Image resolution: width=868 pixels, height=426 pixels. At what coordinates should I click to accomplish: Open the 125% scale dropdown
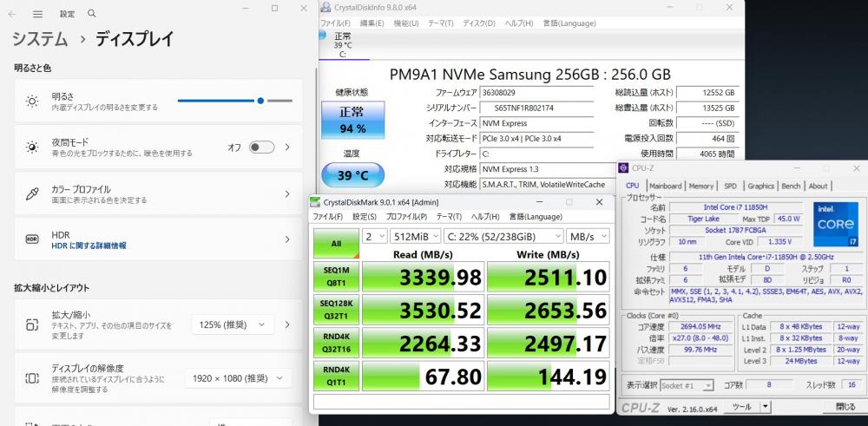233,324
